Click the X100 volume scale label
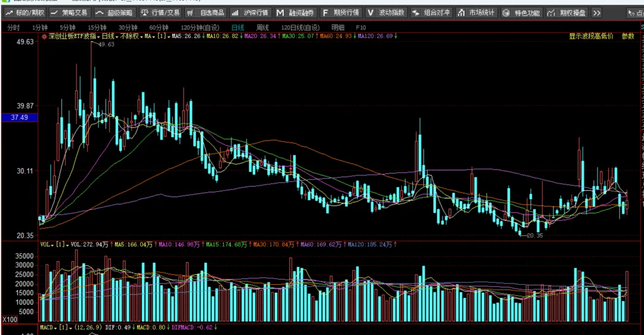Screen dimensions: 644x335 tap(10, 320)
